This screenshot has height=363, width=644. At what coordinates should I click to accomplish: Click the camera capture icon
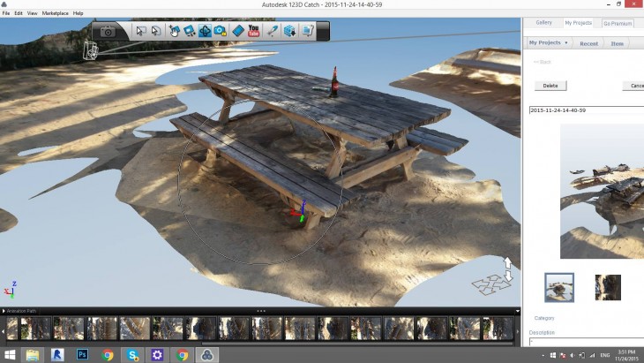click(108, 31)
